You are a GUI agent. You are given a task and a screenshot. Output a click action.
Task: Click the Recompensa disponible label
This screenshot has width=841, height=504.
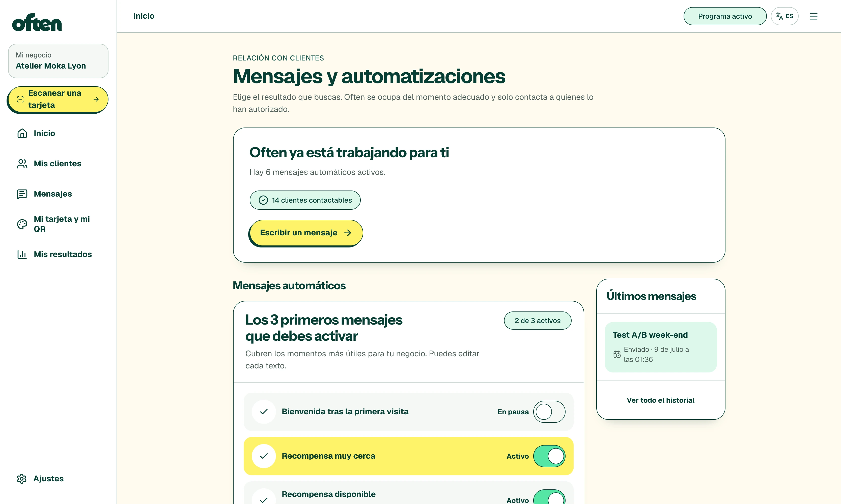328,494
